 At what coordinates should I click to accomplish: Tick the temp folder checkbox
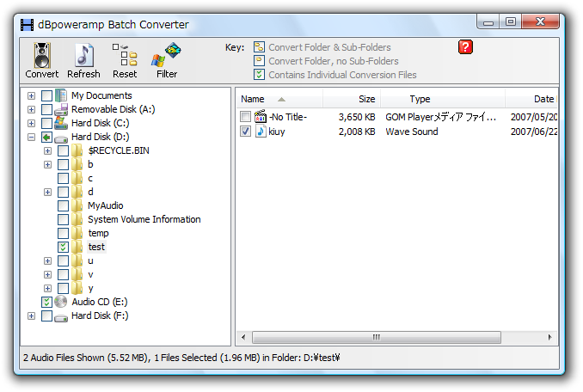click(64, 233)
